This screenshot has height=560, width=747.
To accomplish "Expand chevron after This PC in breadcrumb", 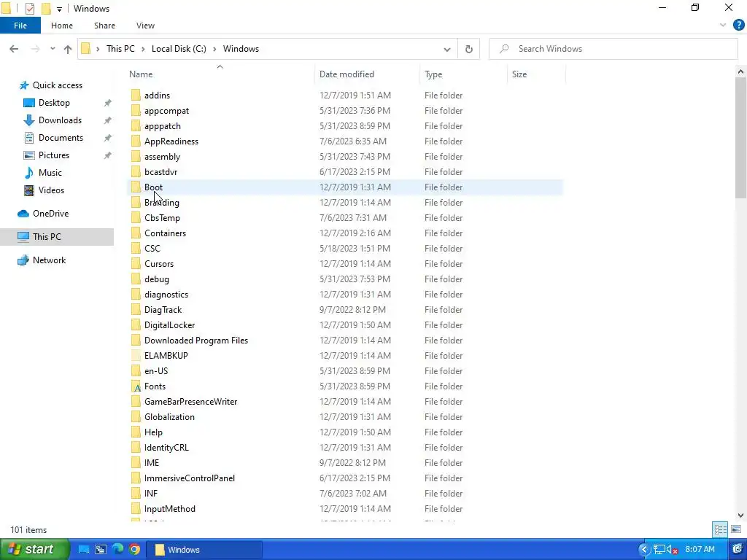I will [143, 49].
